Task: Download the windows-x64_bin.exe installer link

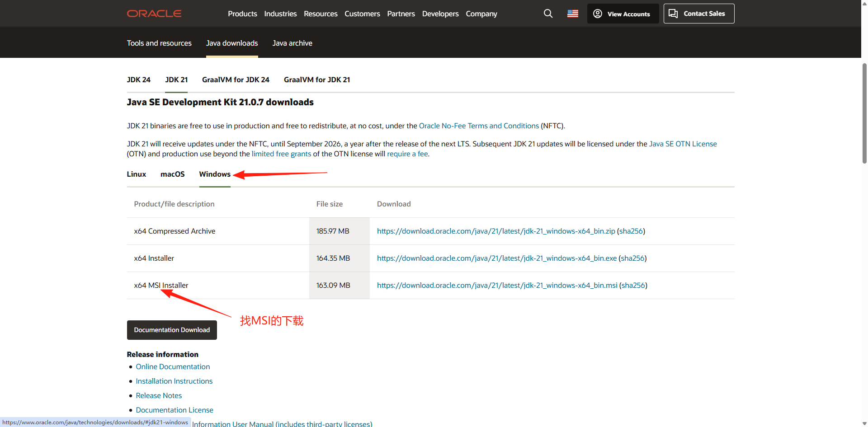Action: tap(497, 258)
